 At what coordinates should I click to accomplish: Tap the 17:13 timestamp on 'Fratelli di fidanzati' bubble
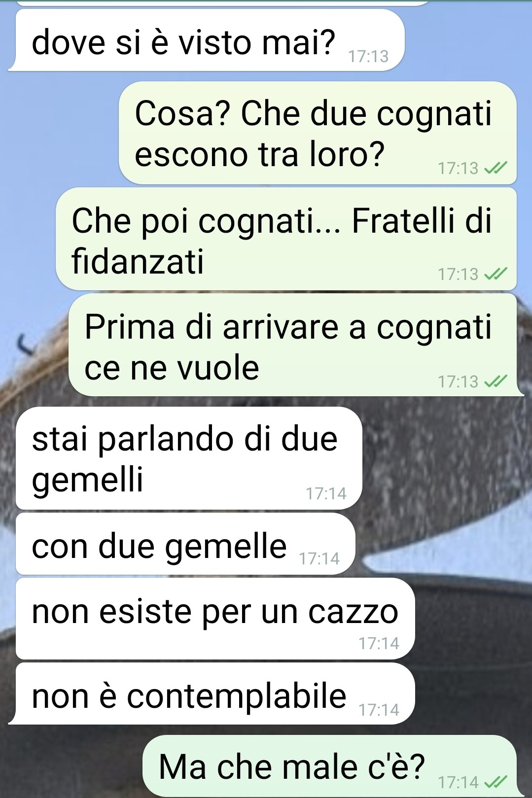[x=458, y=274]
